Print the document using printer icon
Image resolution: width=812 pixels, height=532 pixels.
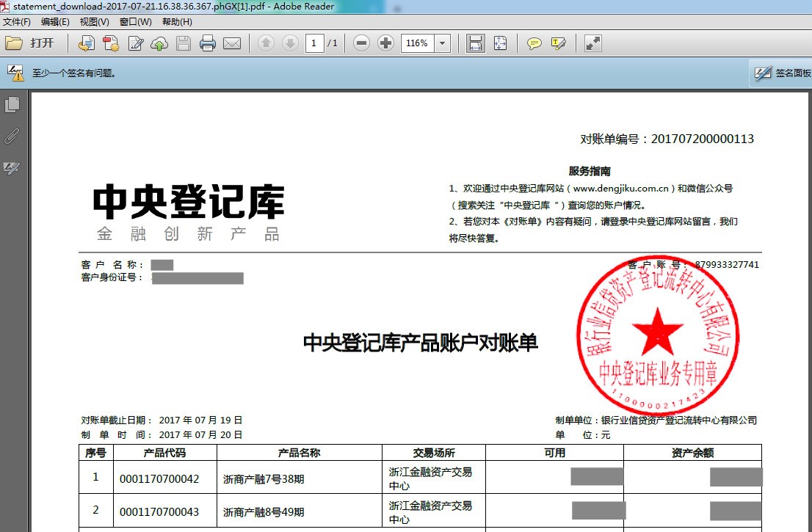(x=208, y=43)
